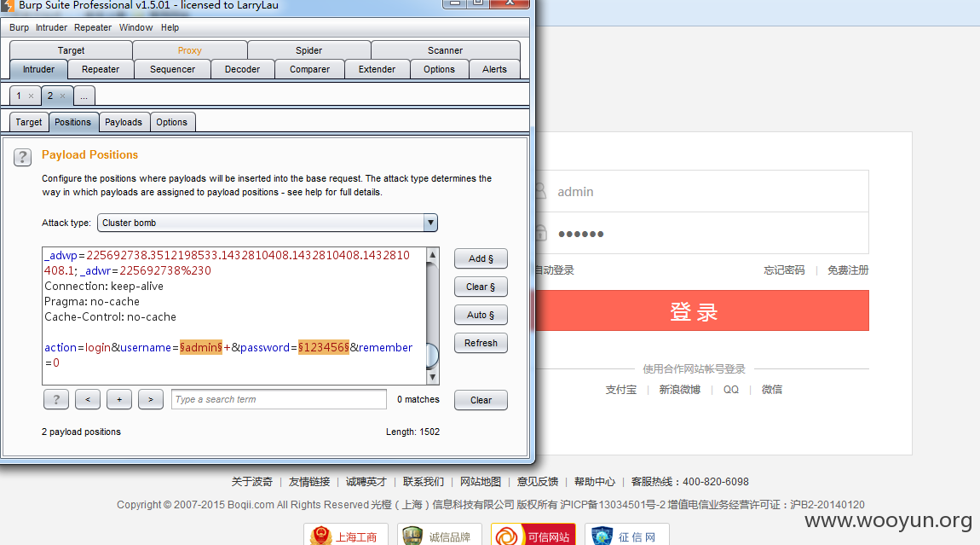Click the admin username field on webpage

click(702, 191)
